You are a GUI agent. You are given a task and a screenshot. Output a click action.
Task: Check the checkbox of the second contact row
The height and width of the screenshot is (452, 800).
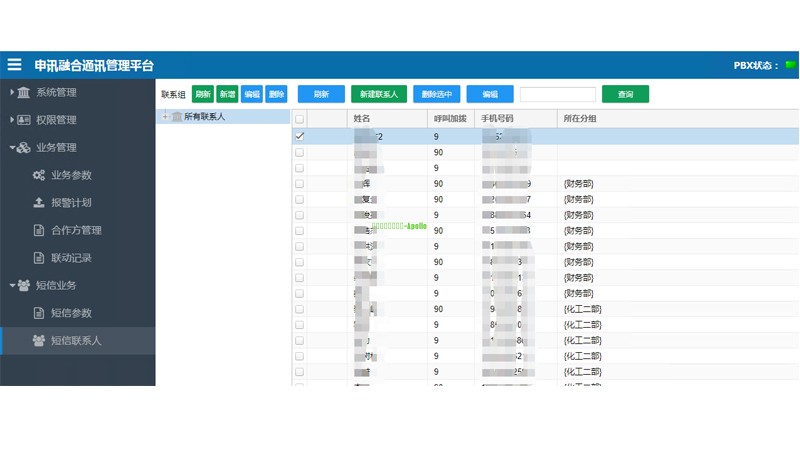click(299, 152)
